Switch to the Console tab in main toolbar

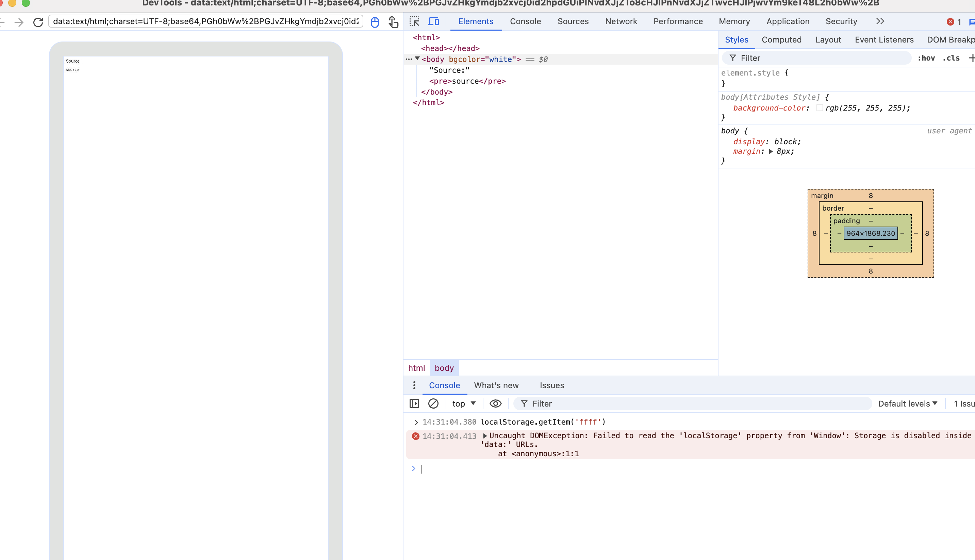coord(525,21)
